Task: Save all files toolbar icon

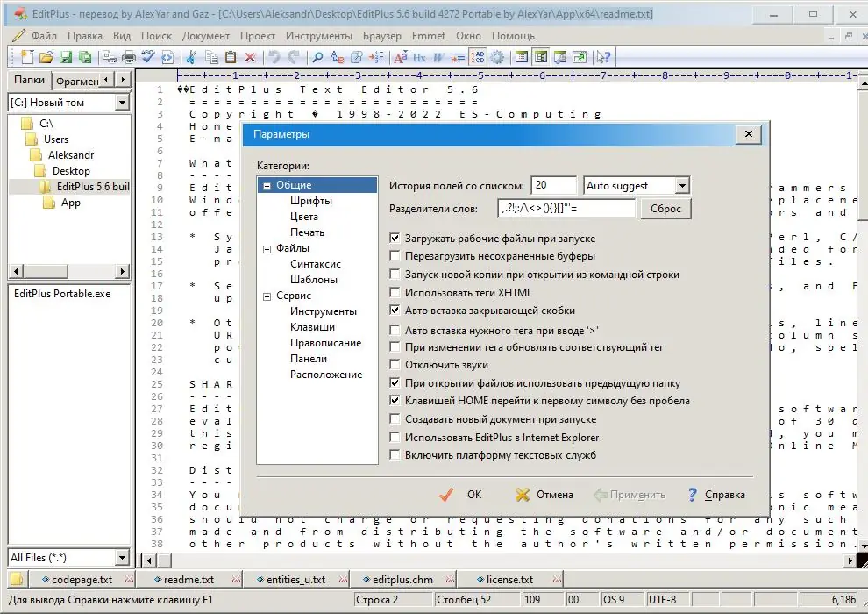Action: tap(85, 57)
